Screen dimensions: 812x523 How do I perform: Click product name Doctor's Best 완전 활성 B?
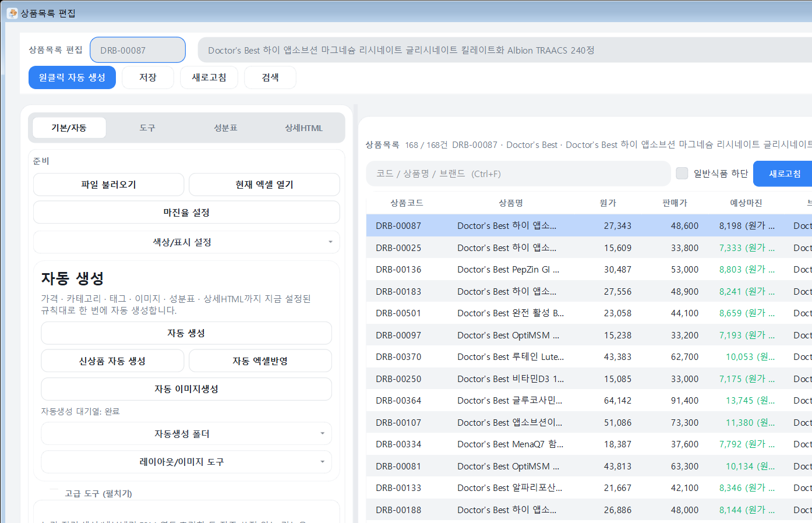[x=511, y=313]
